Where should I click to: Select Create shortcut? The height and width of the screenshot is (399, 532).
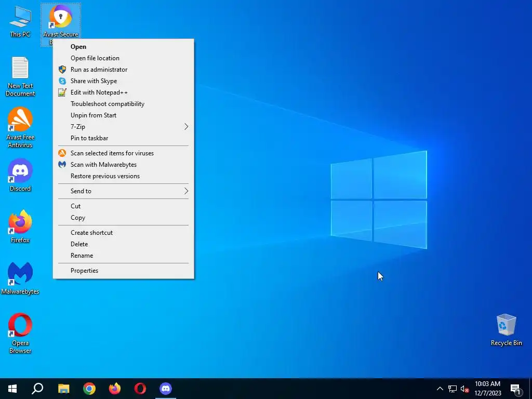(x=124, y=232)
